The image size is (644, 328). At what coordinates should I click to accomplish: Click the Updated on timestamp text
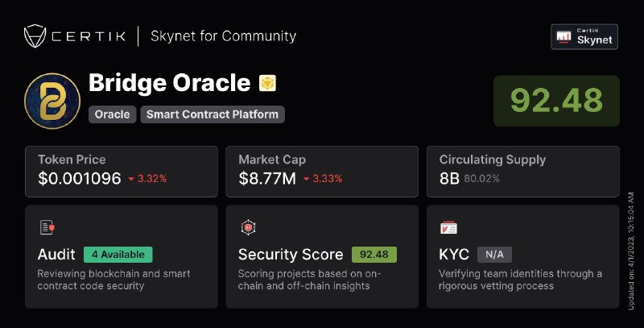pyautogui.click(x=631, y=251)
